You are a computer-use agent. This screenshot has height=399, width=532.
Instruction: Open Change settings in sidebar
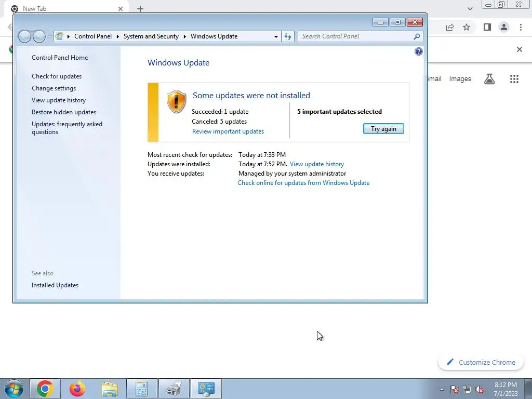(x=54, y=88)
